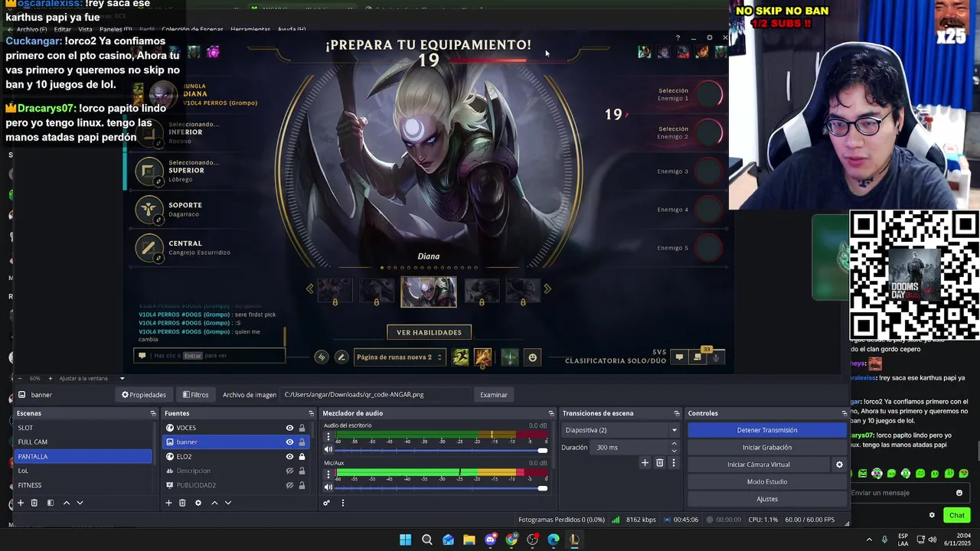Click VER HABILIDADES in champion select
The image size is (980, 551).
[429, 332]
